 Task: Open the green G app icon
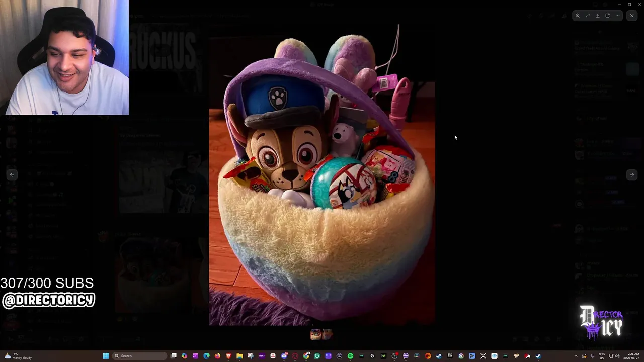[x=317, y=356]
